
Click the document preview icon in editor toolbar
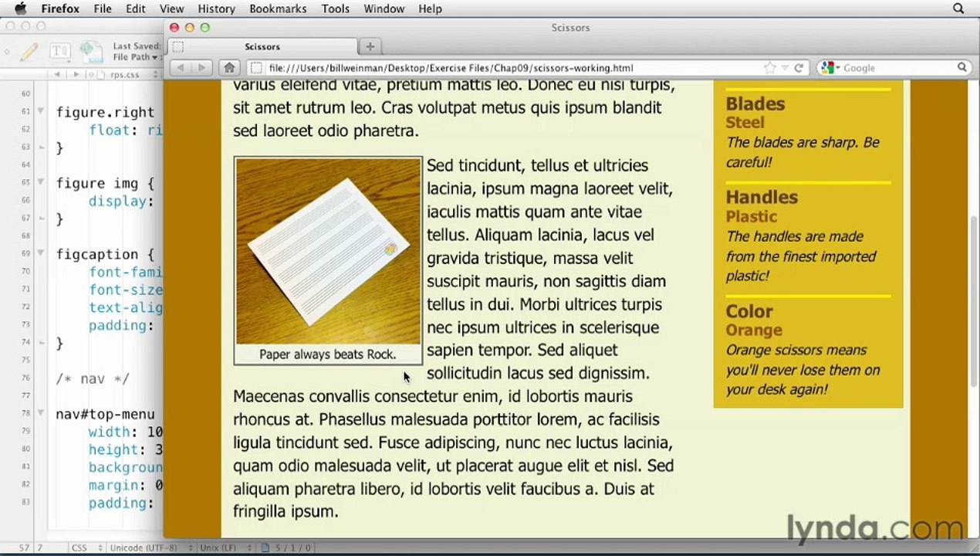point(90,51)
